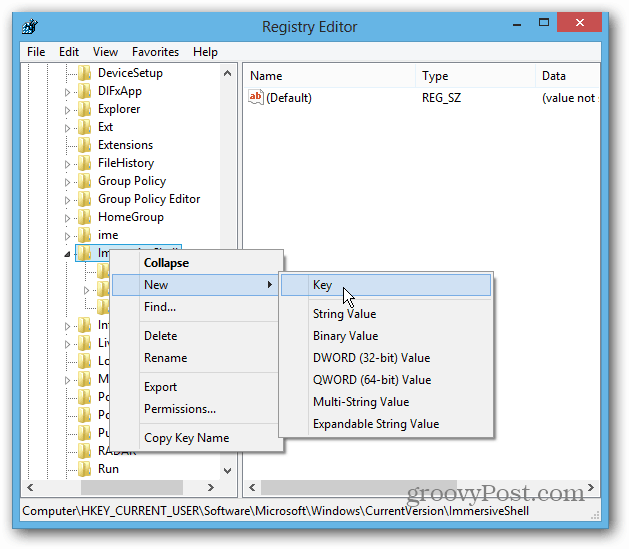Viewport: 629px width, 549px height.
Task: Click the DIFxApp folder icon
Action: pyautogui.click(x=85, y=91)
